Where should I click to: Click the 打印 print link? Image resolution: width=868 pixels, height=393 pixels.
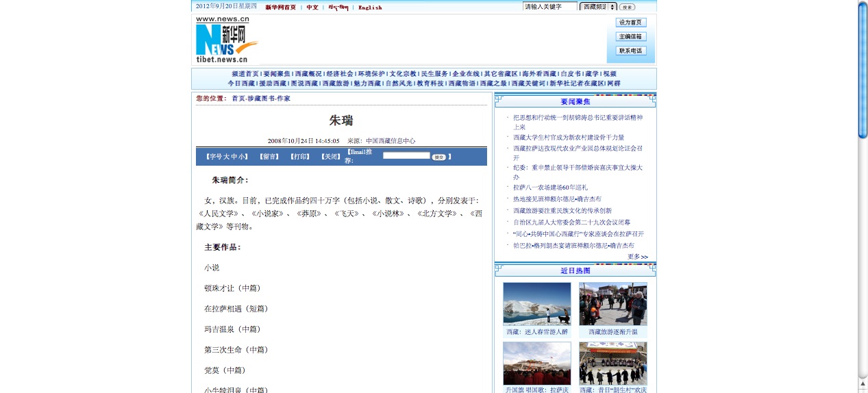point(300,157)
